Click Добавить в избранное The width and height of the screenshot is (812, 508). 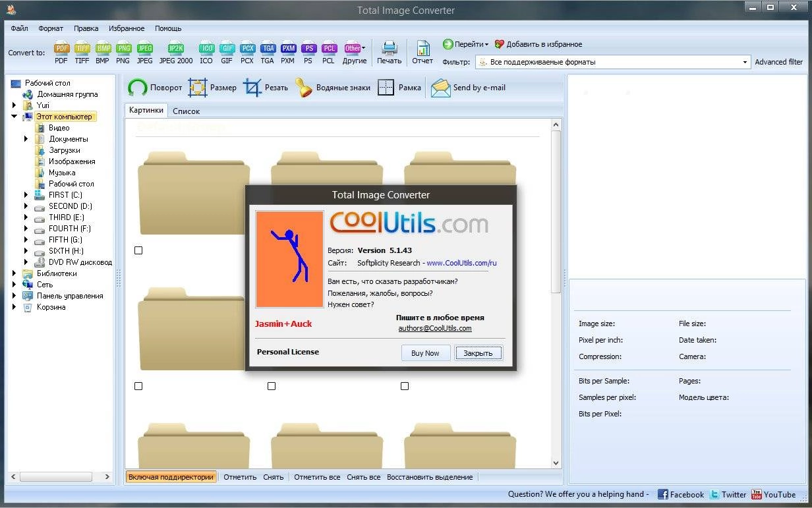pyautogui.click(x=538, y=44)
